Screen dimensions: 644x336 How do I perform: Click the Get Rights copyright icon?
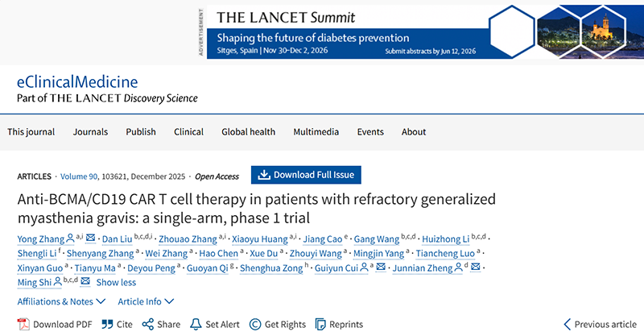255,324
